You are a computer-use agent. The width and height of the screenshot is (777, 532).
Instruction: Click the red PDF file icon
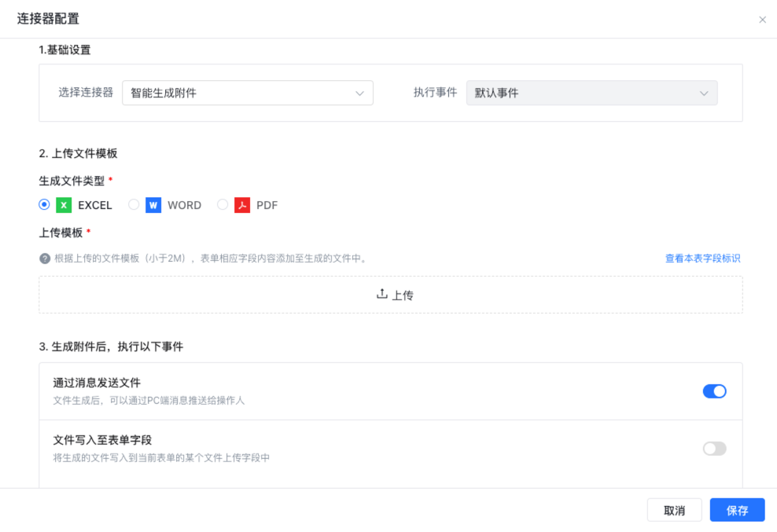coord(242,205)
